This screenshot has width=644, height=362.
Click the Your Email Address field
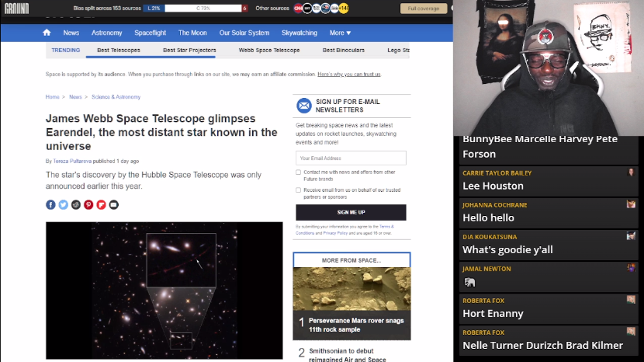point(351,158)
